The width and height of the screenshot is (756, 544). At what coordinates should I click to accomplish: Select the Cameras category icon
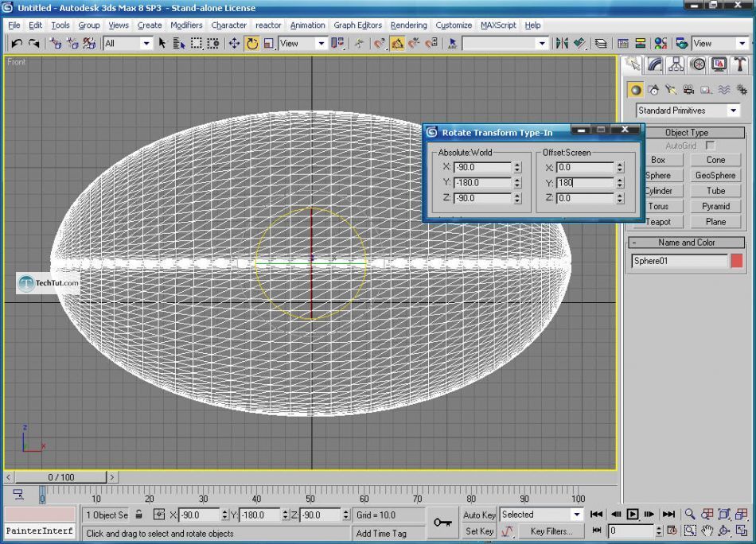688,90
